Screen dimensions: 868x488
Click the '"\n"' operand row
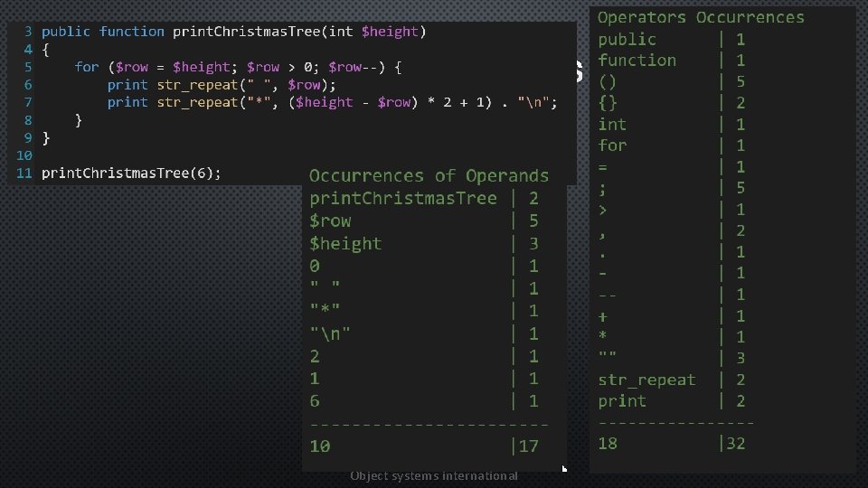(x=424, y=333)
